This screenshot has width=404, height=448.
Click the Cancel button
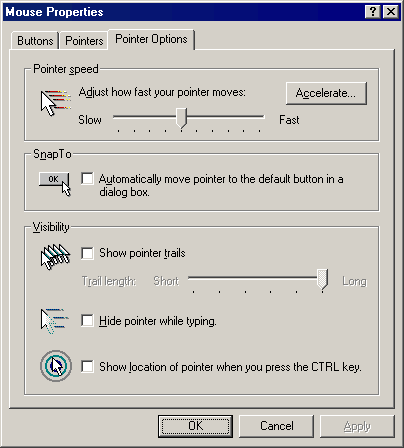tap(277, 426)
